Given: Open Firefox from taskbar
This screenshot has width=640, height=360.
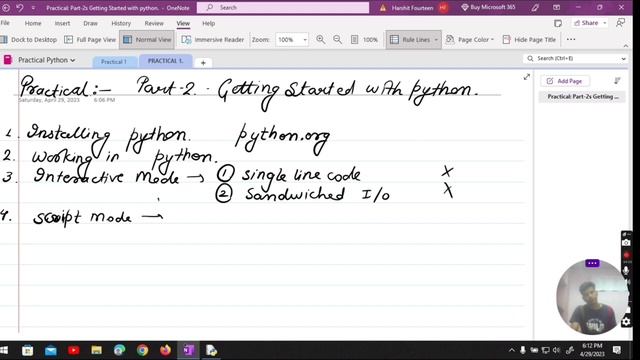Looking at the screenshot, I should pos(165,350).
